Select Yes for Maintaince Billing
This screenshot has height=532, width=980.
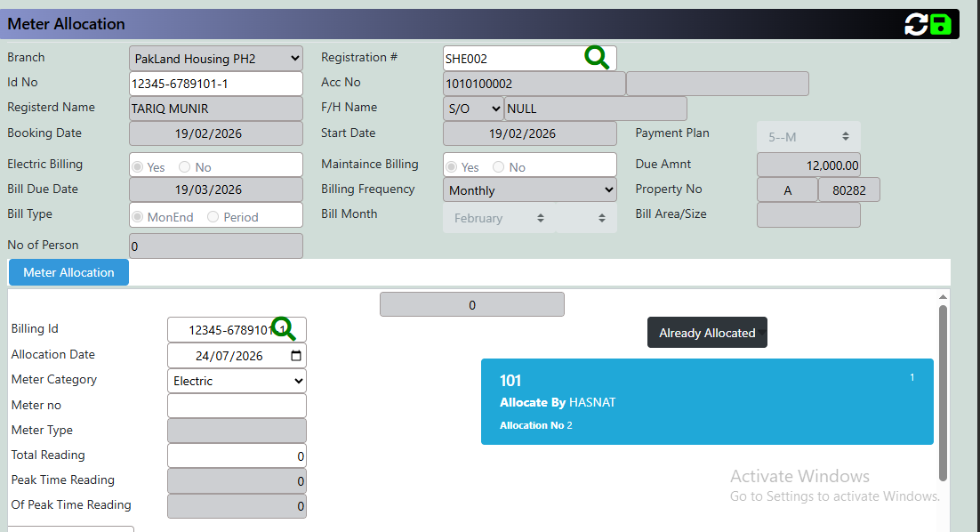pos(451,167)
